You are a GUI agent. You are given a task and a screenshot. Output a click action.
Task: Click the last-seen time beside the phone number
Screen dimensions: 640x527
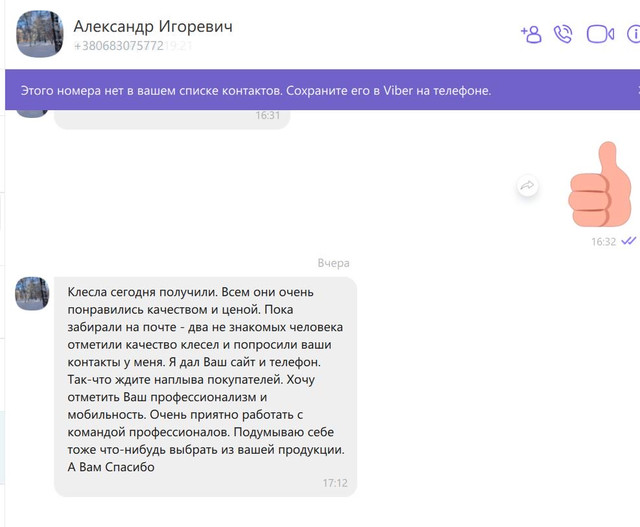click(x=180, y=46)
